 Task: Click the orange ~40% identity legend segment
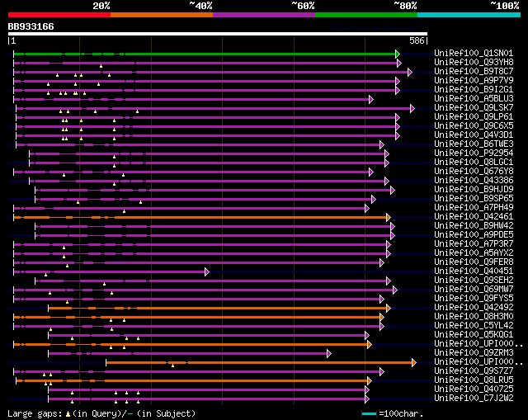coord(162,15)
